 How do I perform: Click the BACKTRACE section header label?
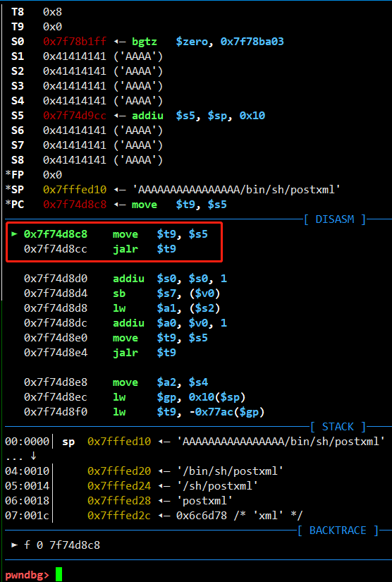(x=338, y=531)
